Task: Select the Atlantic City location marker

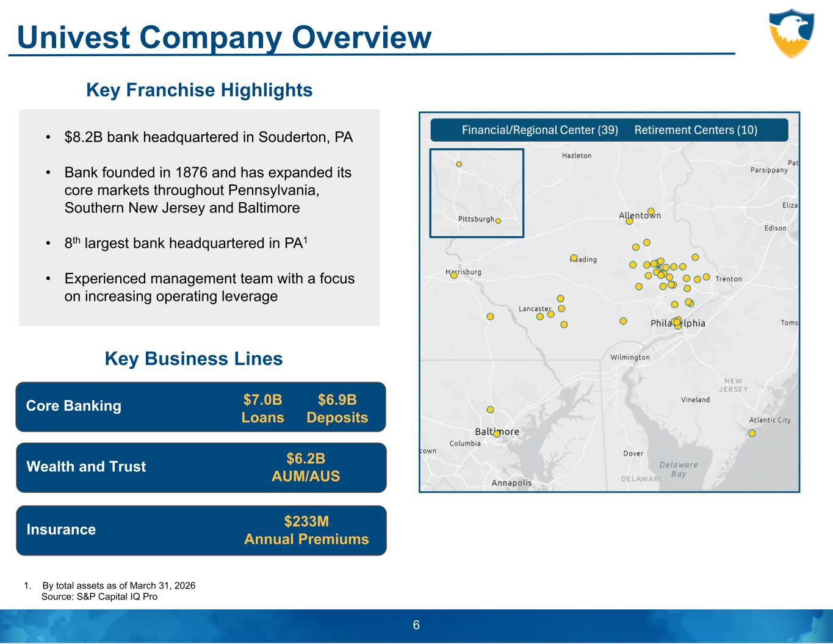Action: 752,433
